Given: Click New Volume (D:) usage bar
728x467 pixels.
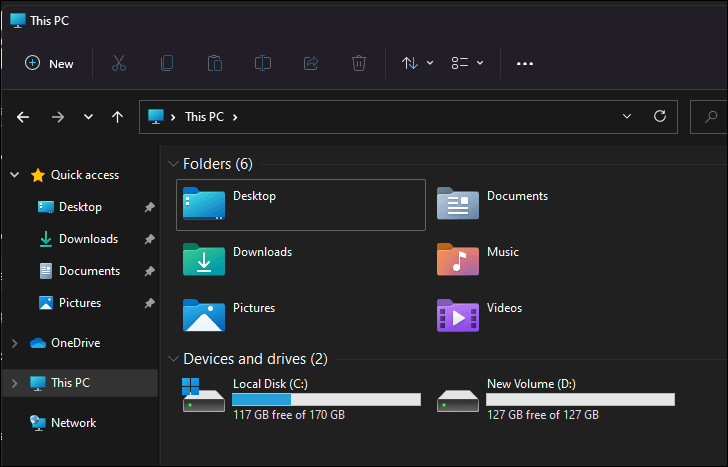Looking at the screenshot, I should pyautogui.click(x=580, y=399).
